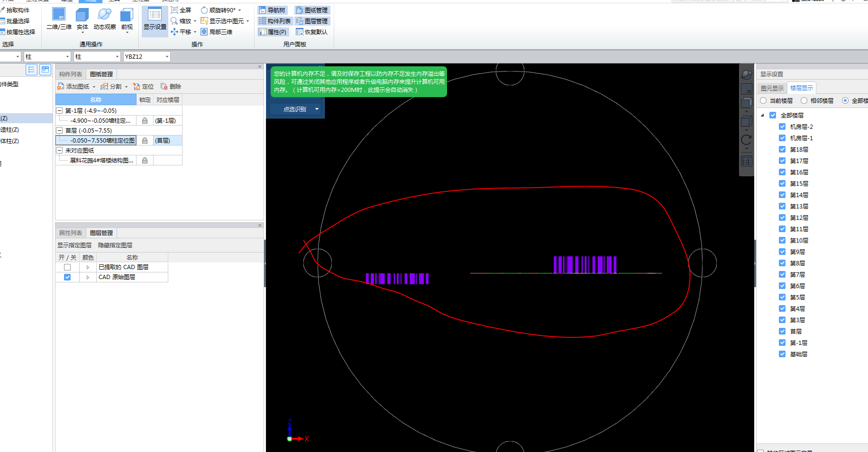This screenshot has height=452, width=868.
Task: Switch to 楼层显示 tab
Action: [x=802, y=88]
